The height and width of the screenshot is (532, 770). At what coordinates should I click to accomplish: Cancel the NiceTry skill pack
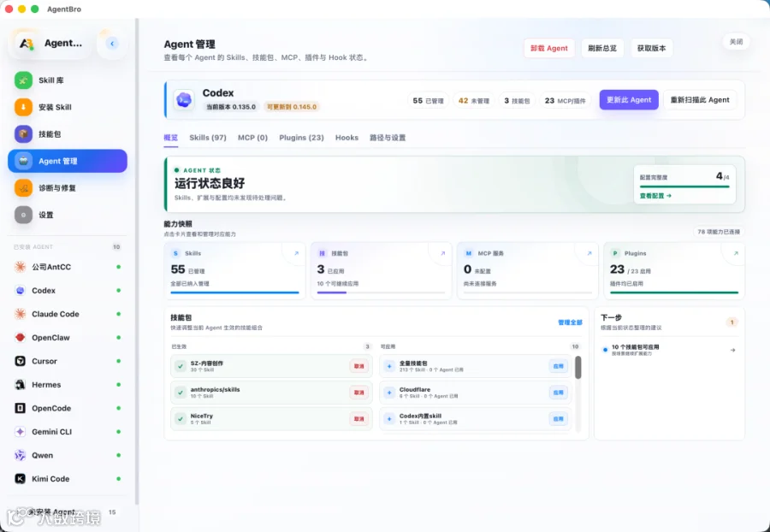pos(359,419)
